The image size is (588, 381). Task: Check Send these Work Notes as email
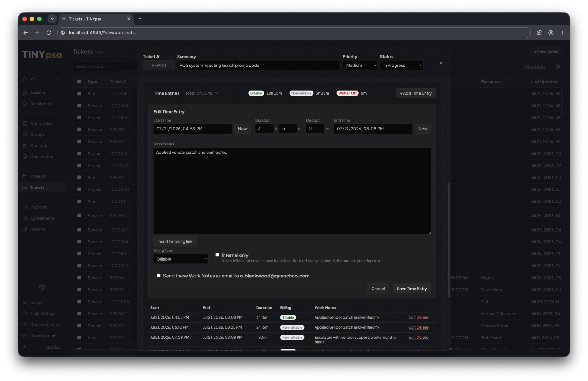[159, 275]
